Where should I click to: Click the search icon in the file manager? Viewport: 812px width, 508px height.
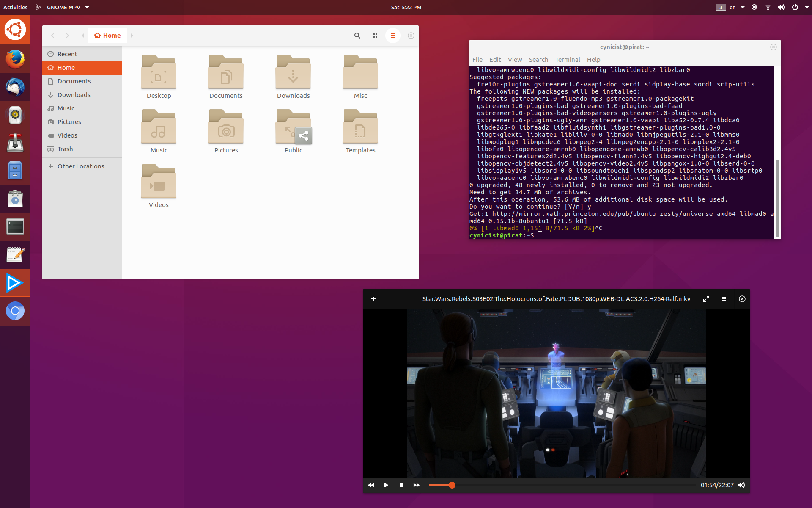[357, 36]
